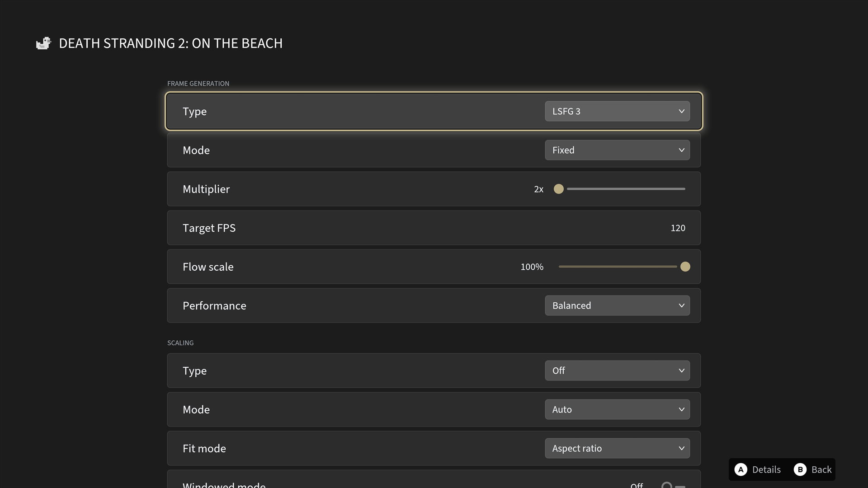Image resolution: width=868 pixels, height=488 pixels.
Task: Select the Performance row label
Action: tap(214, 306)
